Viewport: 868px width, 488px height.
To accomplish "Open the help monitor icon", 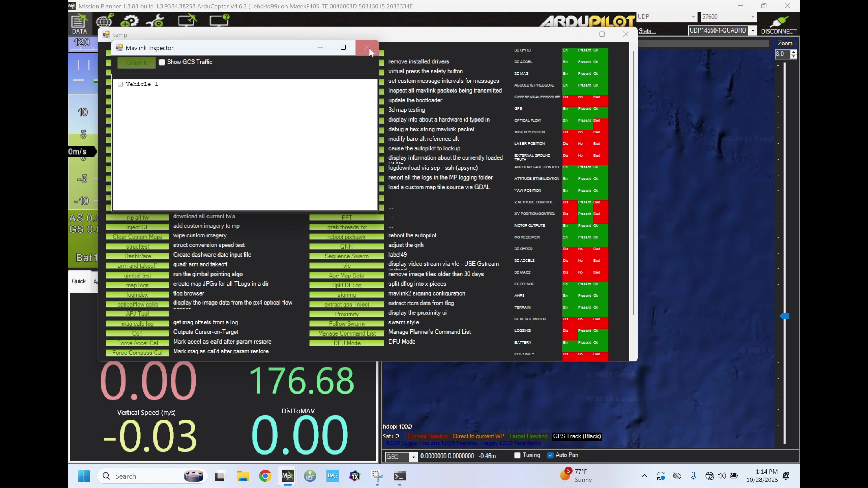I will coord(219,20).
